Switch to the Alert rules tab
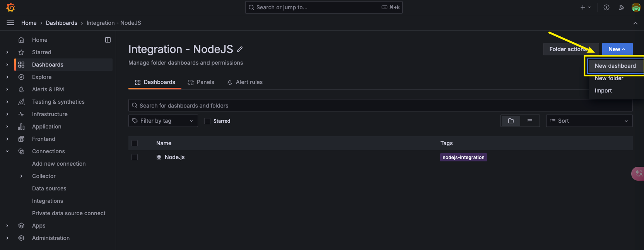Image resolution: width=644 pixels, height=250 pixels. (x=245, y=82)
